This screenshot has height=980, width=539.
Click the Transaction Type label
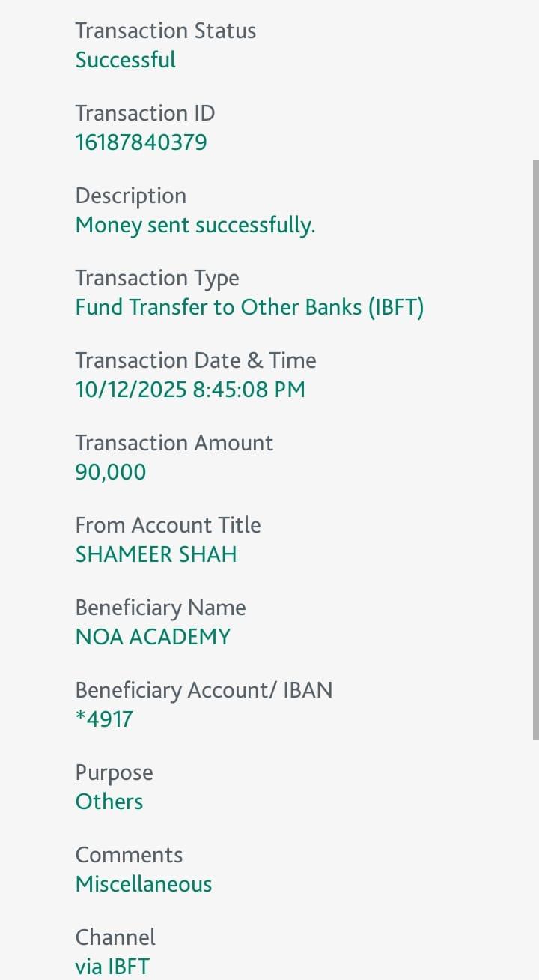[157, 278]
